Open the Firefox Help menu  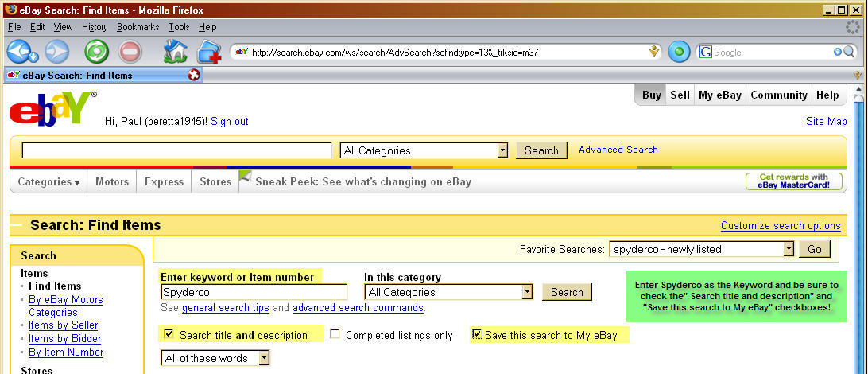(x=207, y=26)
